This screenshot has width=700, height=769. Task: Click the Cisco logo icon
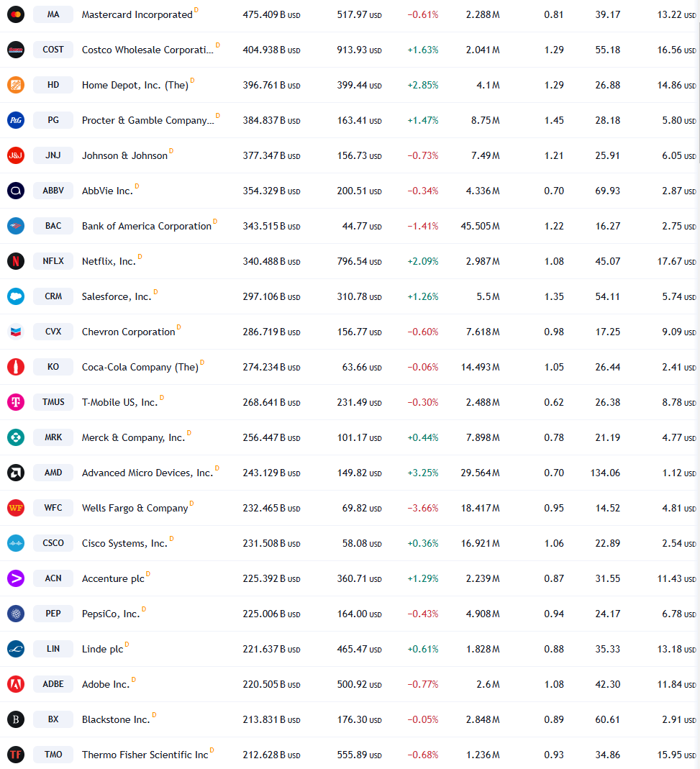pyautogui.click(x=16, y=543)
